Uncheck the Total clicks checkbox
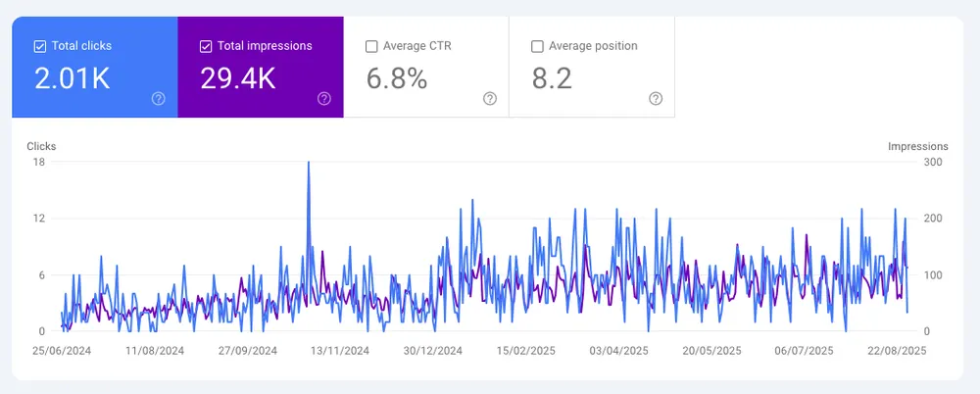Image resolution: width=980 pixels, height=394 pixels. pyautogui.click(x=40, y=46)
